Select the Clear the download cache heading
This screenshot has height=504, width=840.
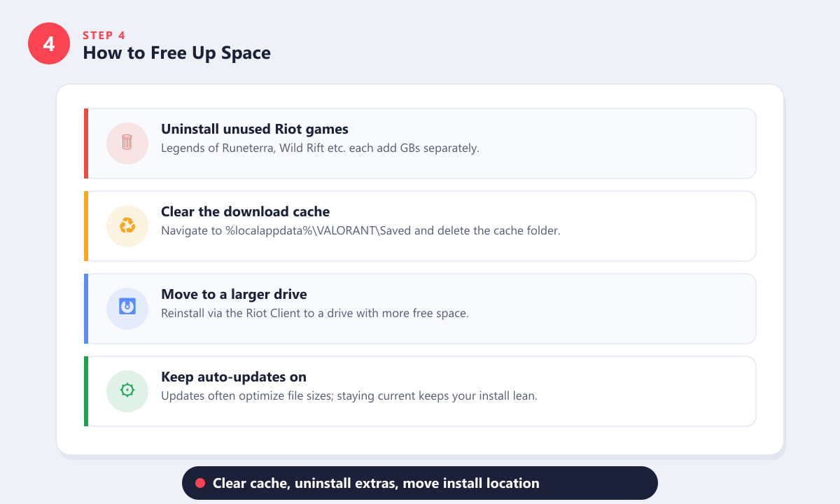coord(245,212)
